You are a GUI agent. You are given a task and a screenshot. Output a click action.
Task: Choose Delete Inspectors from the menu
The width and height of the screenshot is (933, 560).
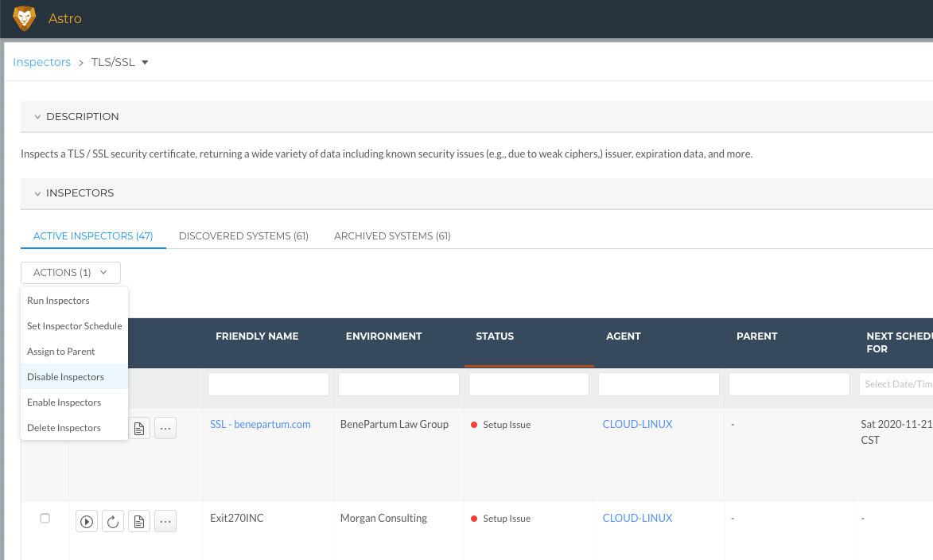[75, 428]
